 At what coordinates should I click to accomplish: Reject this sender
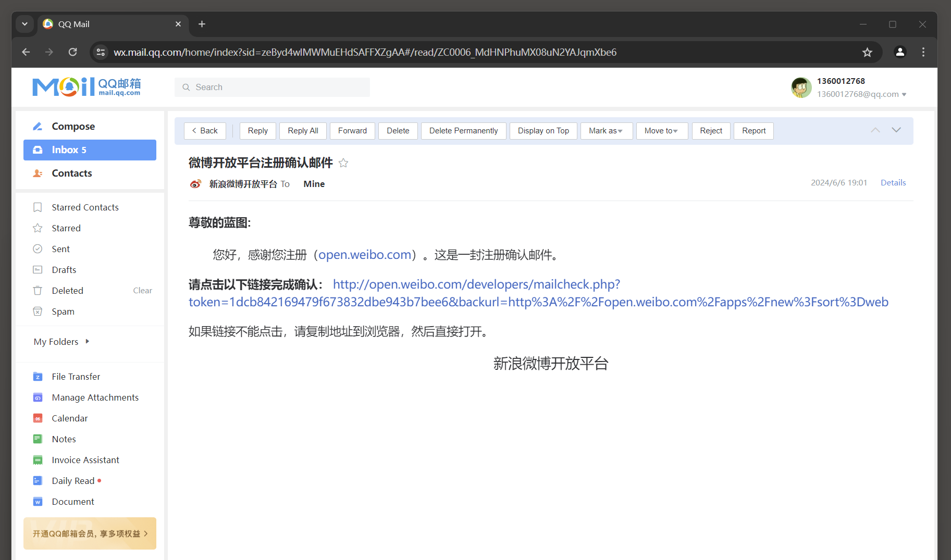pyautogui.click(x=711, y=131)
